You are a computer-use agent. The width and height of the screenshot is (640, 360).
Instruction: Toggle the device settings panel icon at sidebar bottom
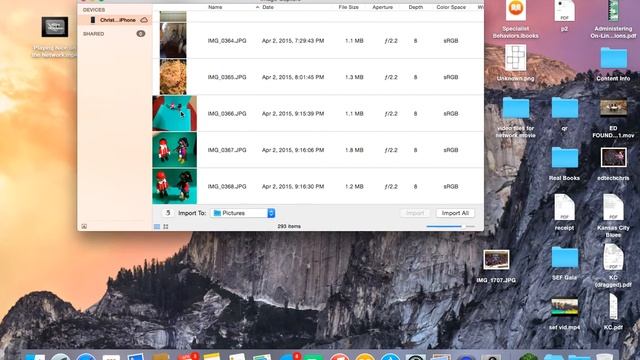(x=84, y=226)
